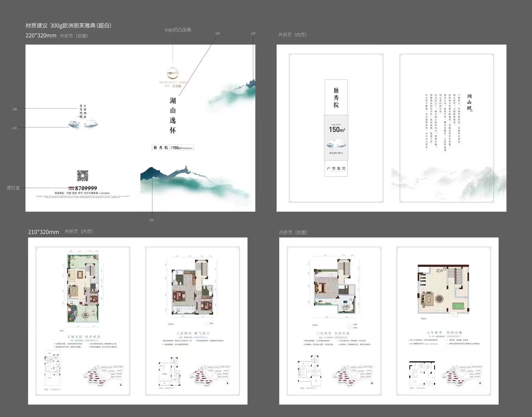Select the 材质建议 300g欧洲丽芙雅典 heading

(x=68, y=25)
